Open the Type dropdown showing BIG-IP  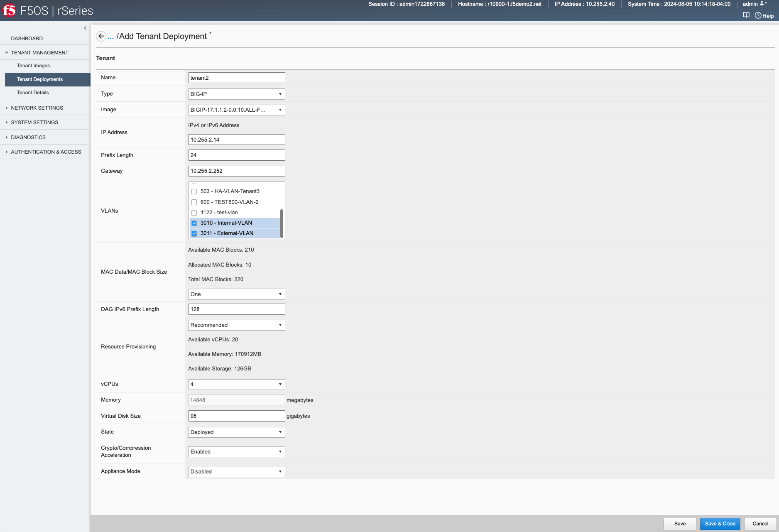(x=236, y=94)
